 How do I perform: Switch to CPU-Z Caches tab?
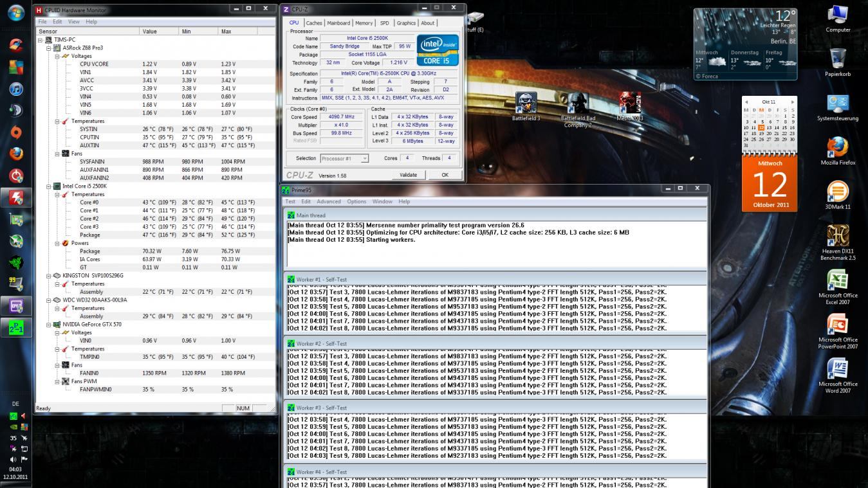point(314,23)
